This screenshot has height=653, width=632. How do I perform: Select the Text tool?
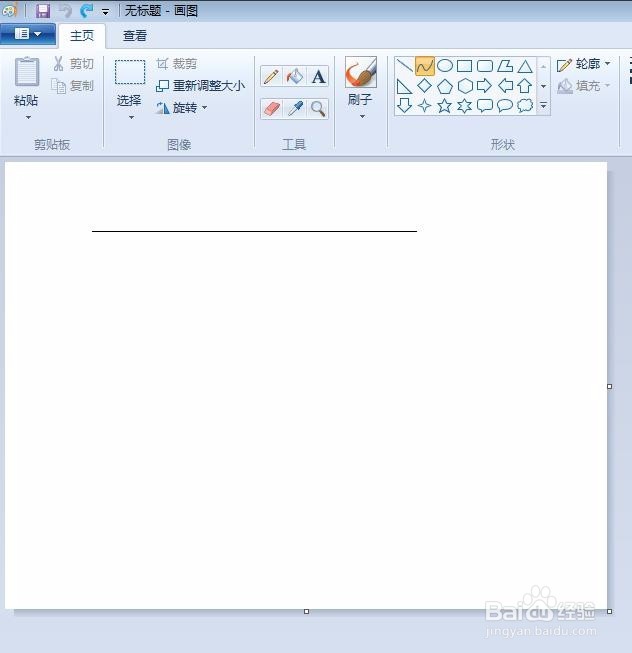coord(318,77)
